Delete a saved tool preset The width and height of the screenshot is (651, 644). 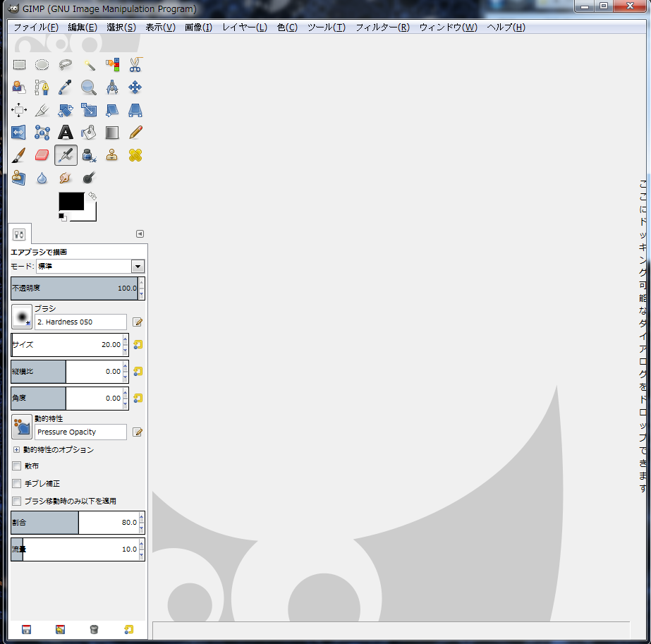(95, 629)
